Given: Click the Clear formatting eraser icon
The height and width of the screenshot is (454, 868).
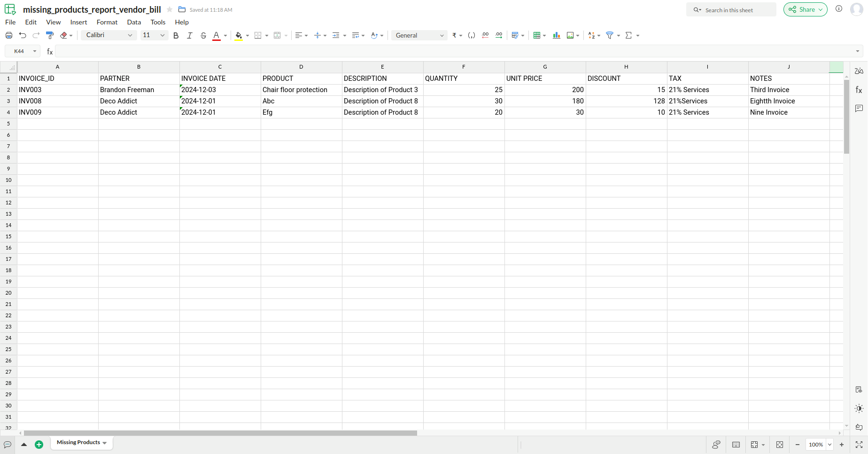Looking at the screenshot, I should 64,35.
